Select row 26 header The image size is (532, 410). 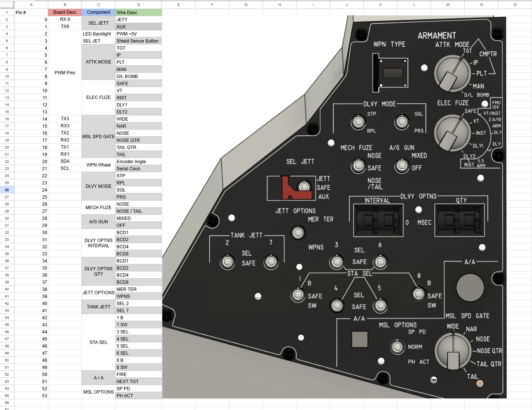[7, 190]
